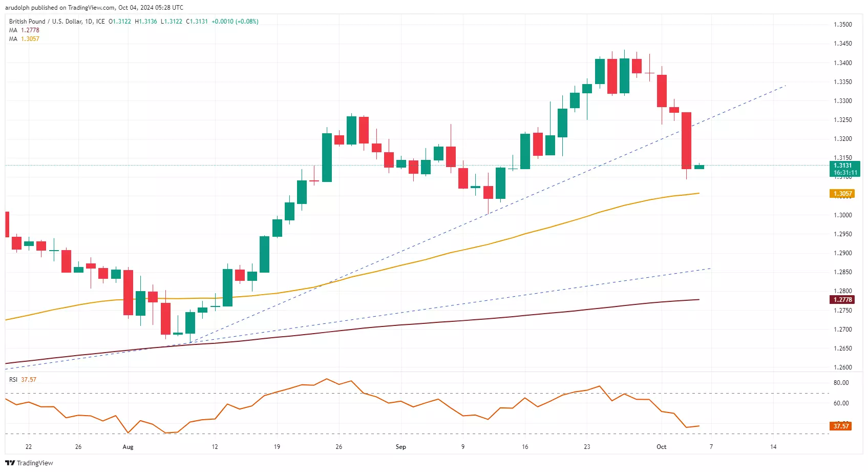Click the 1.2750 price axis label
The width and height of the screenshot is (868, 472).
pyautogui.click(x=843, y=311)
